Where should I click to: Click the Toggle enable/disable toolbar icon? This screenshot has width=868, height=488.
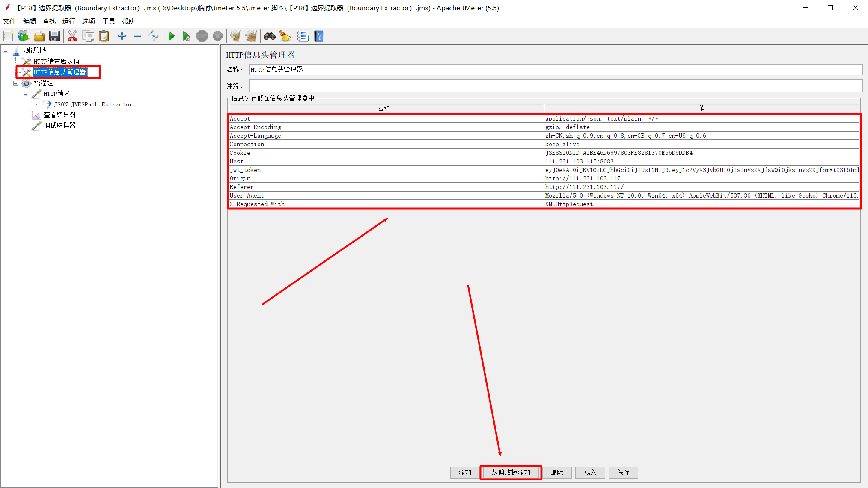[x=153, y=36]
